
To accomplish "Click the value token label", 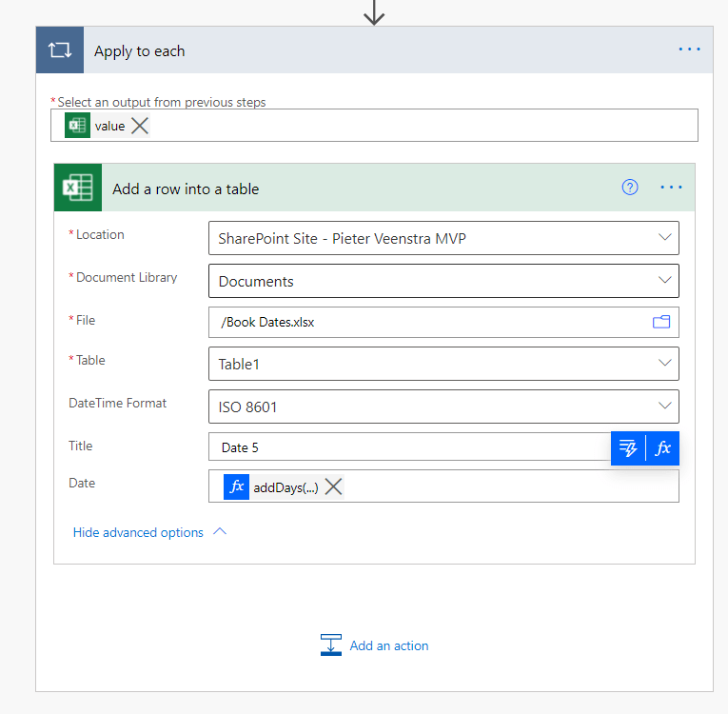I will (110, 127).
